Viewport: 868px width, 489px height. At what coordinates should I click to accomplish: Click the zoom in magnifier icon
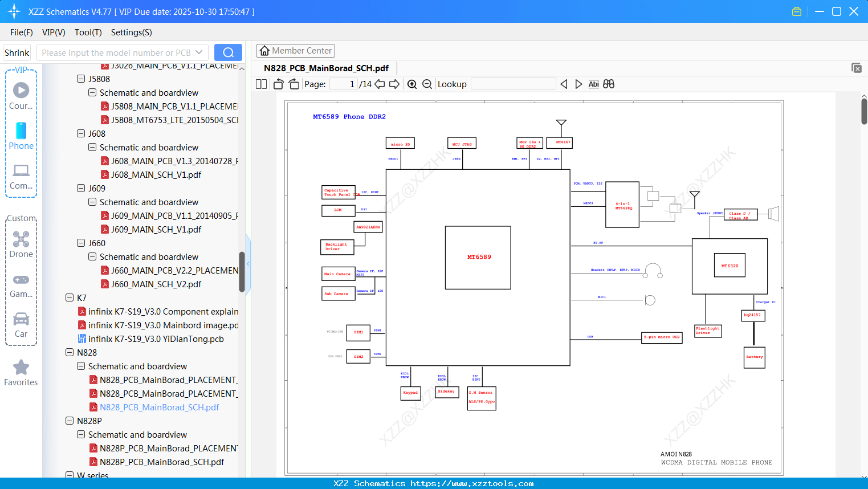point(412,84)
